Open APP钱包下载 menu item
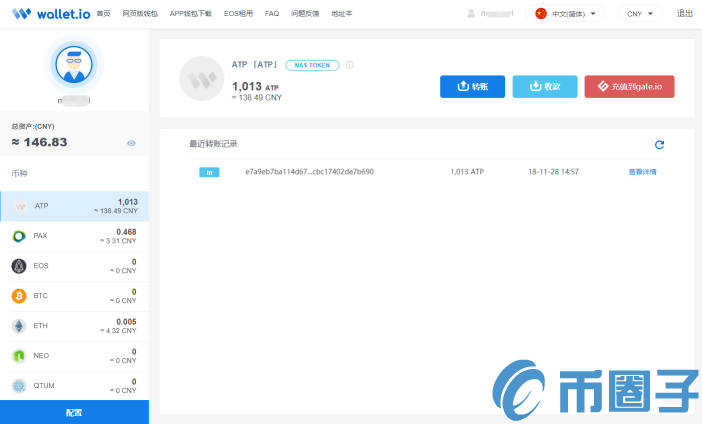The image size is (702, 424). click(x=191, y=14)
